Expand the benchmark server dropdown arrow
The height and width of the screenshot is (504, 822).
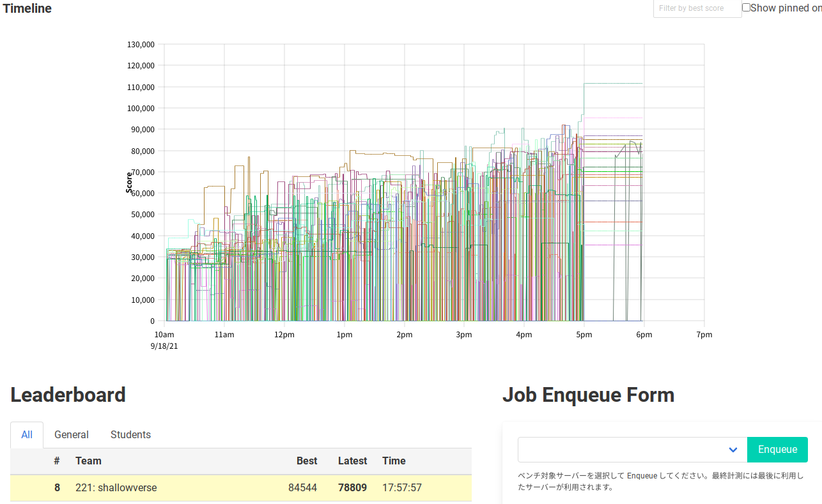click(x=733, y=450)
